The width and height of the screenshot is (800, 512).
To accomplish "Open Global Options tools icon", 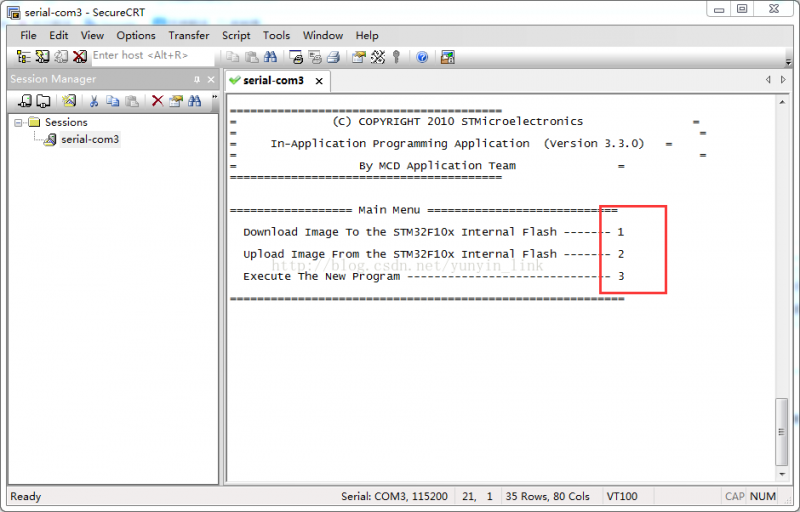I will pos(378,57).
